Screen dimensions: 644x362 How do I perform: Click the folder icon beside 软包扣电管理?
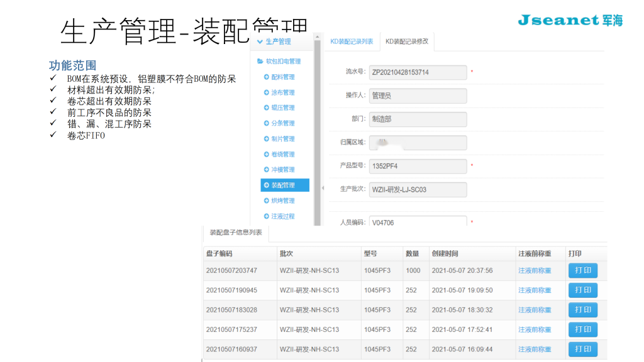(x=260, y=62)
